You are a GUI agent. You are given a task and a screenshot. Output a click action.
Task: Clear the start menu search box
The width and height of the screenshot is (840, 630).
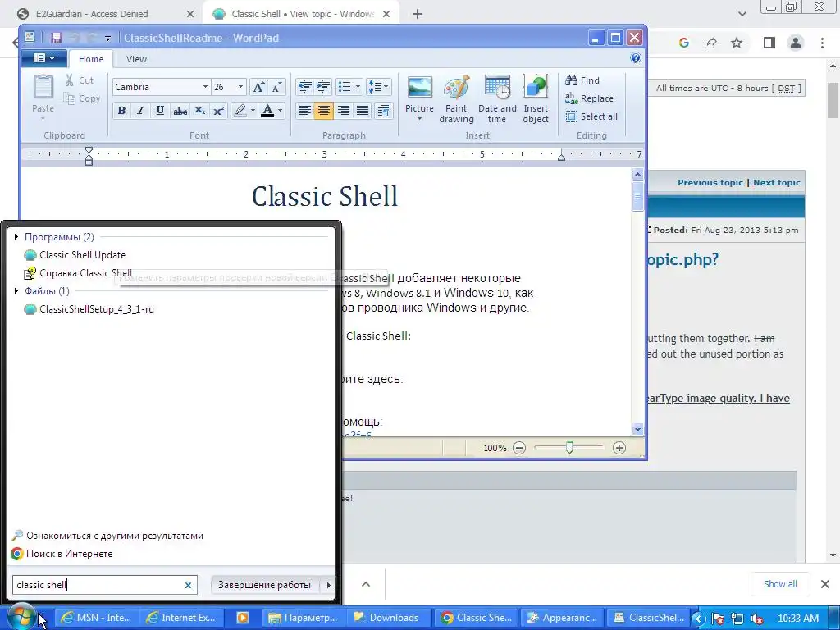pyautogui.click(x=188, y=585)
